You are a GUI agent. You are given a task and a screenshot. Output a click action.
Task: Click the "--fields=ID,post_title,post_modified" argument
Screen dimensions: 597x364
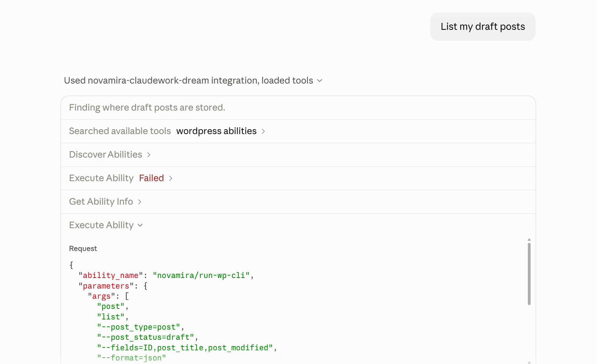click(x=185, y=348)
